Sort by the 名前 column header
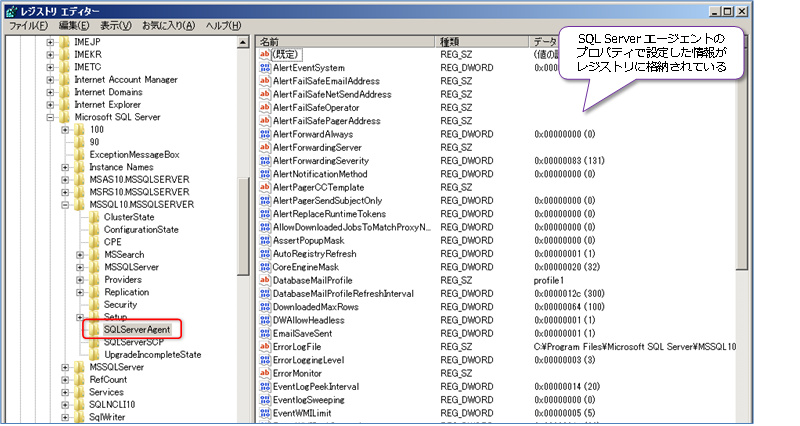800x426 pixels. pyautogui.click(x=345, y=41)
